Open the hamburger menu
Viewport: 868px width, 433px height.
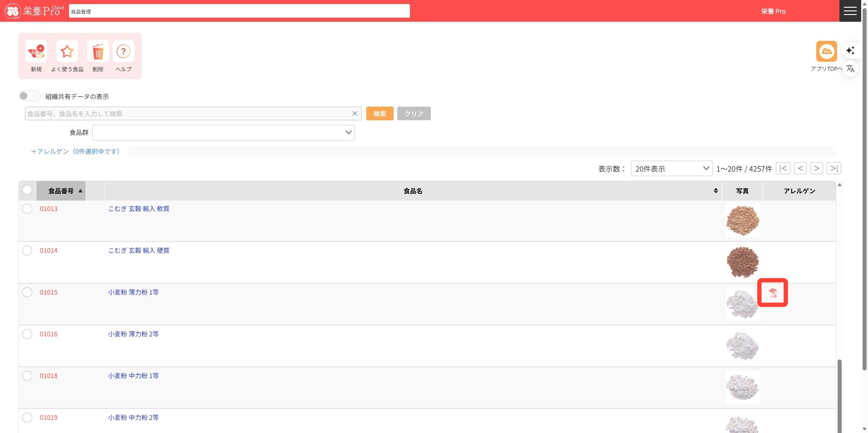point(850,11)
